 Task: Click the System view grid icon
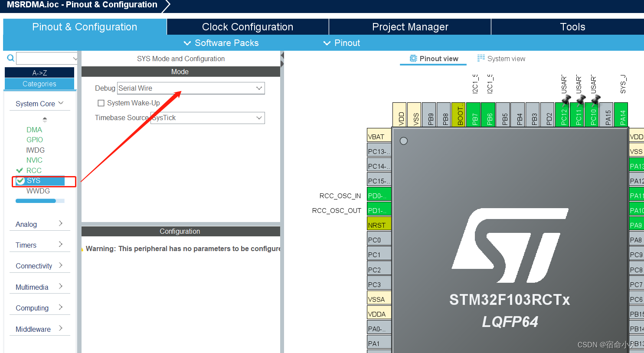pos(481,58)
